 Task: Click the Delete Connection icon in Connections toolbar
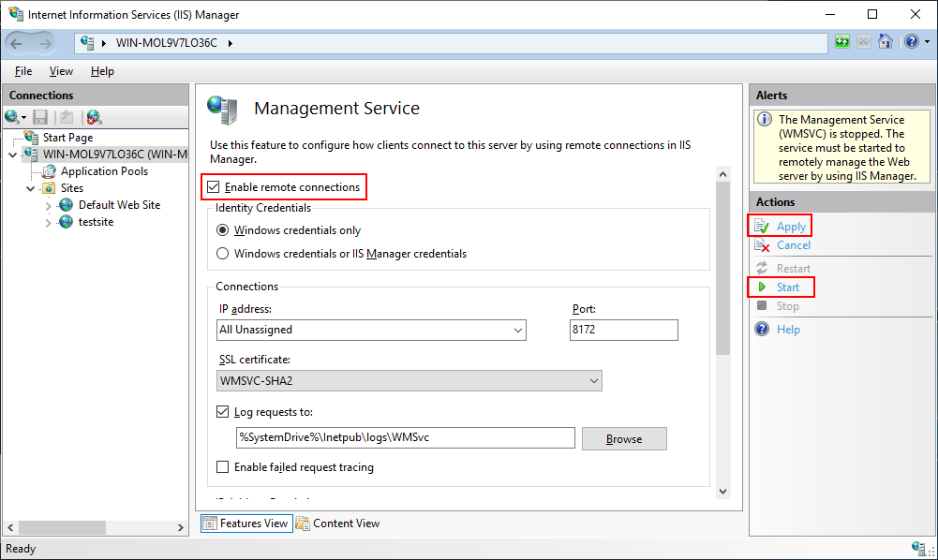click(x=94, y=117)
